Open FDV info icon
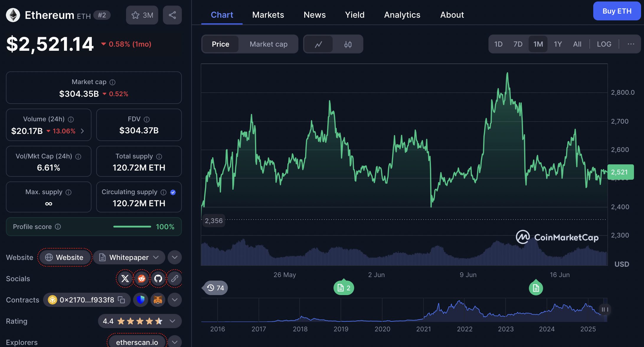 pos(147,120)
